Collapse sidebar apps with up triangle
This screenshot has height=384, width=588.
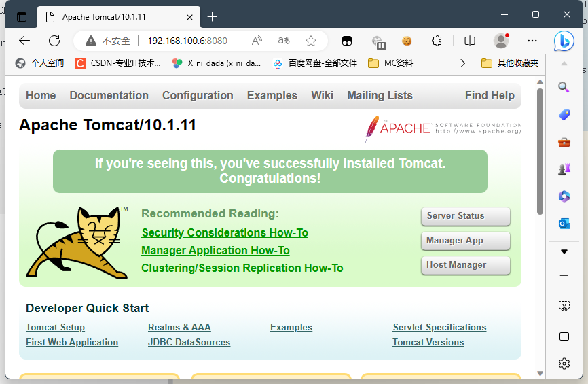coord(564,63)
